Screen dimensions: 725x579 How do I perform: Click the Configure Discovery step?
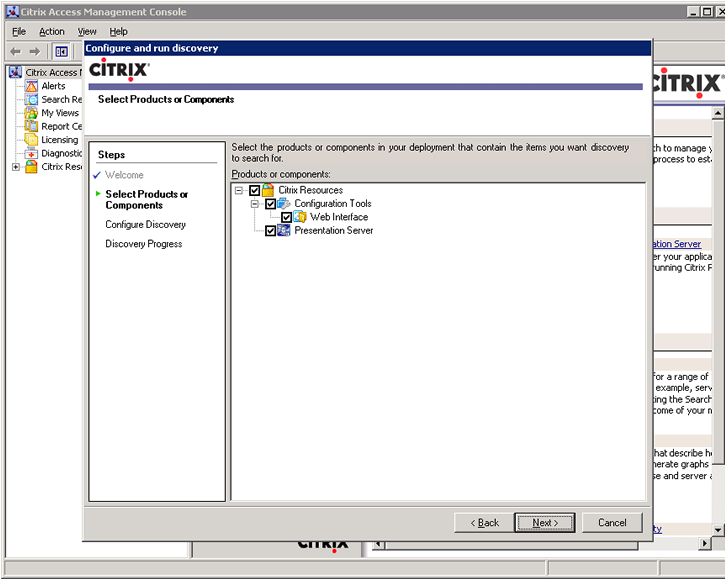[x=145, y=224]
